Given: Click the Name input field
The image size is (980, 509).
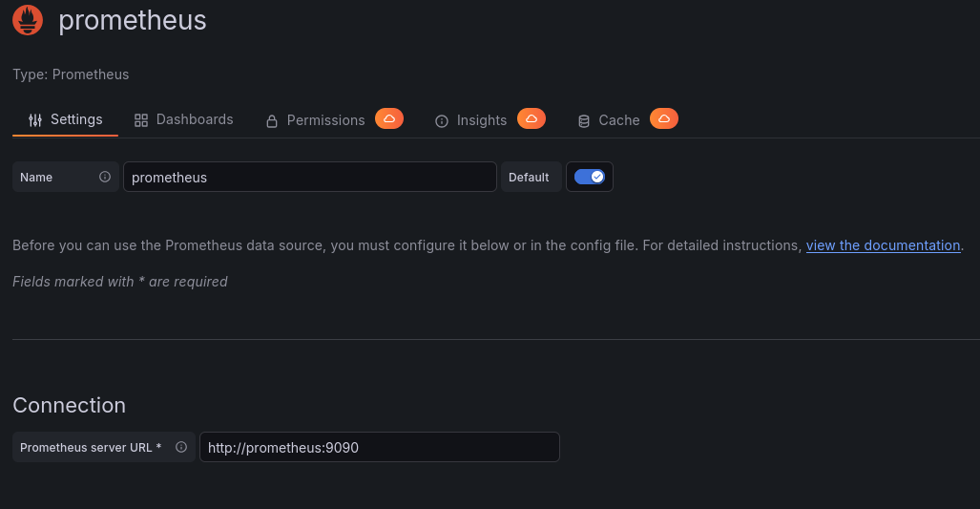Looking at the screenshot, I should tap(310, 177).
